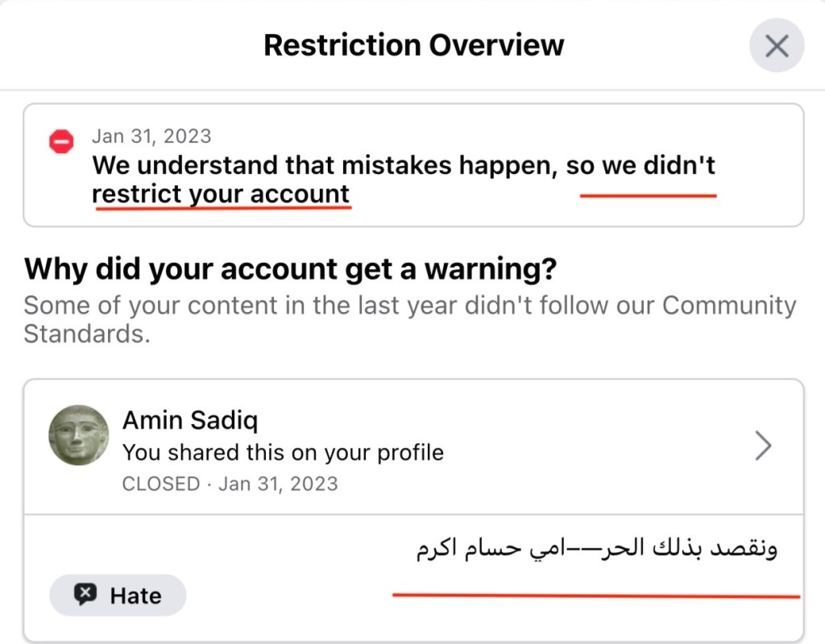Click the 'restrict your account' underlined text

point(221,195)
